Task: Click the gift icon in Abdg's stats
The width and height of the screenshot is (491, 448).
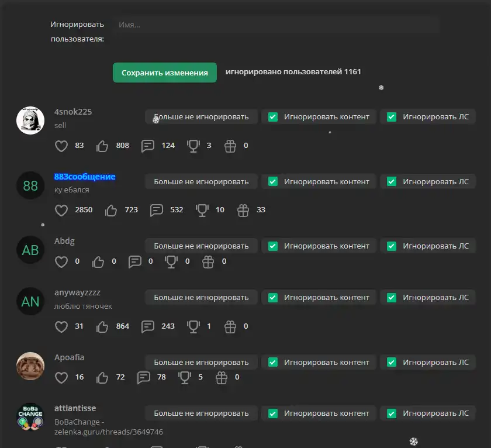Action: click(208, 262)
